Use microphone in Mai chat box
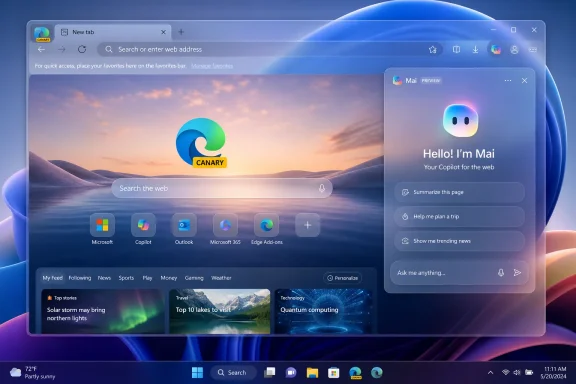 pyautogui.click(x=501, y=273)
